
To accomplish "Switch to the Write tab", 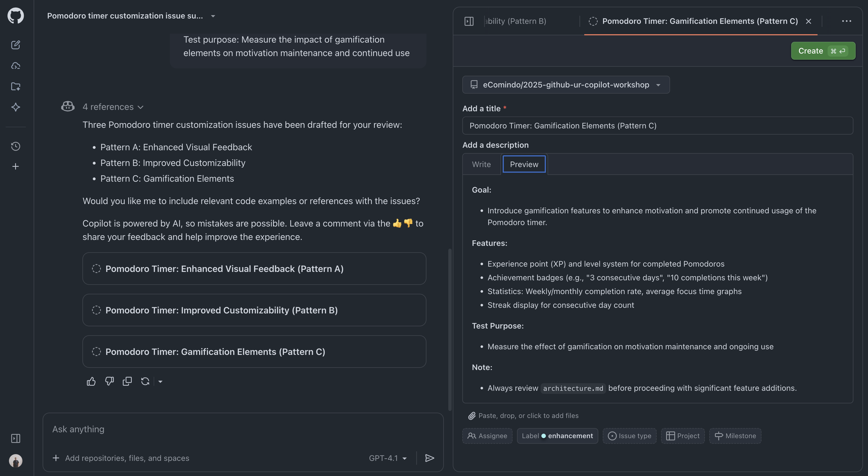I will pos(481,164).
